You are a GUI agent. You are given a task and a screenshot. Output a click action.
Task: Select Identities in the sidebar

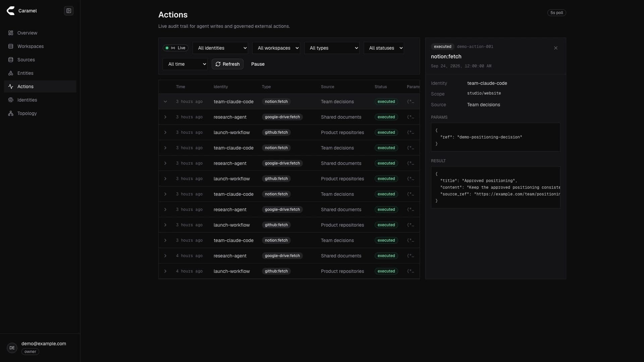pos(40,100)
